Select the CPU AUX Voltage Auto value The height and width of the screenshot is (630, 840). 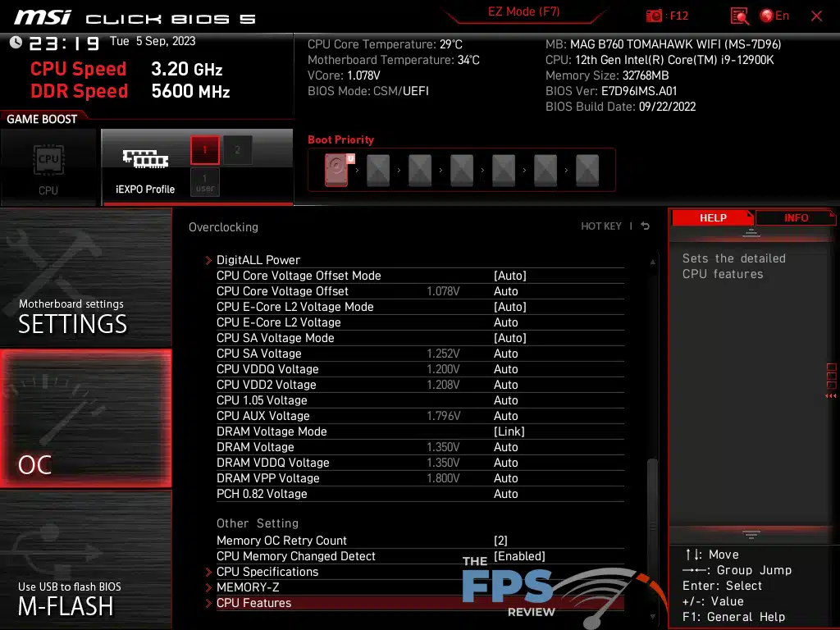(x=505, y=415)
